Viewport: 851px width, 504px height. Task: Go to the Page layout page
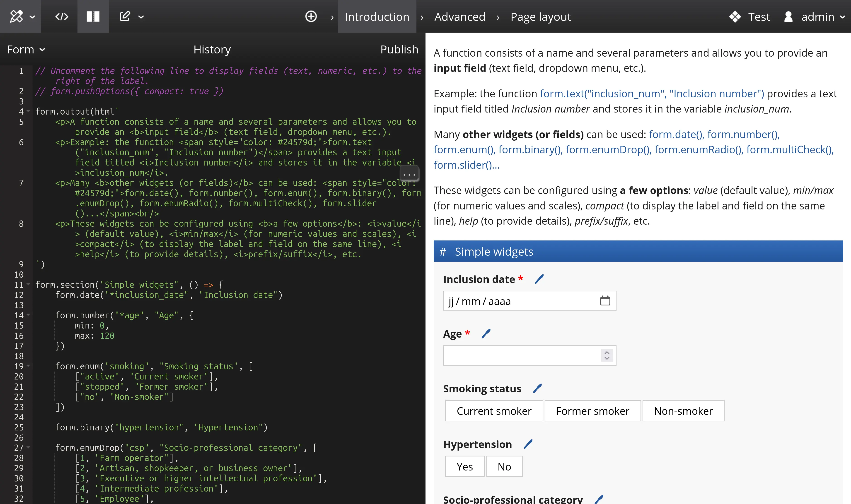540,16
